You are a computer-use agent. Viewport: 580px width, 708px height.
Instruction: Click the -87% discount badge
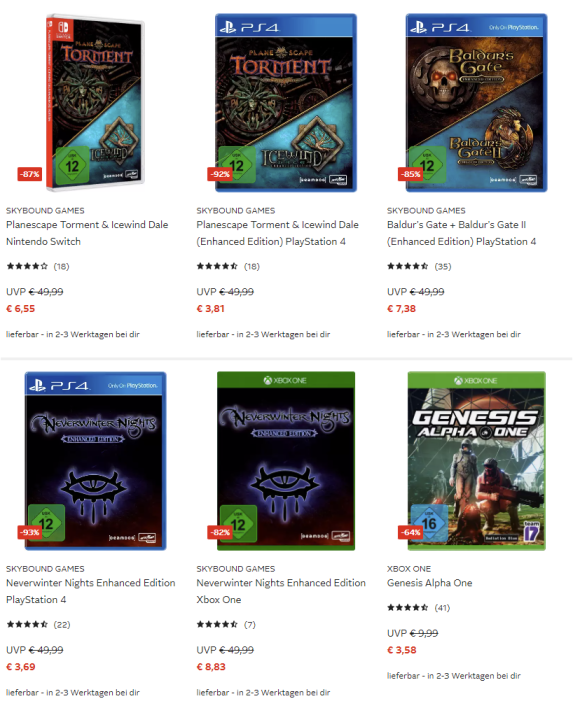tap(30, 174)
